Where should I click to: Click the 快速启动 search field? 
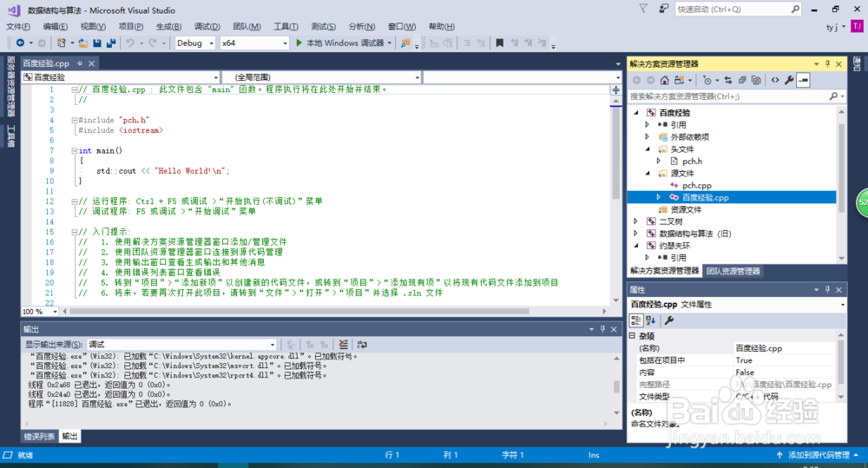click(738, 9)
